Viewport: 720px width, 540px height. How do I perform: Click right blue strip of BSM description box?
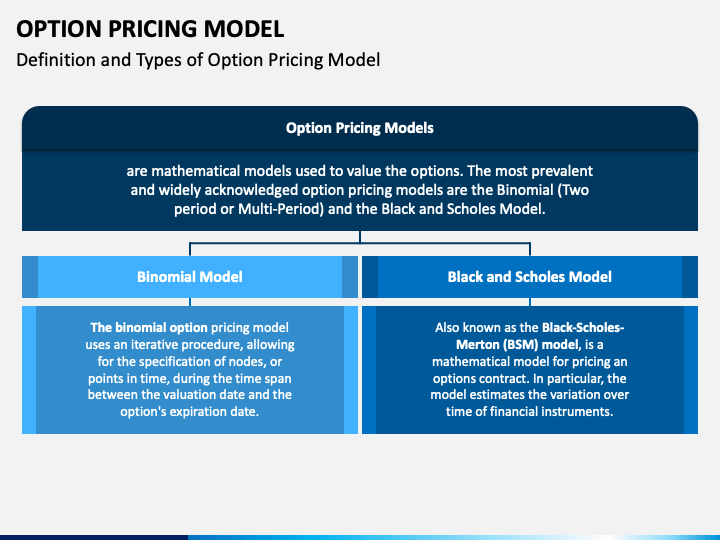[691, 370]
